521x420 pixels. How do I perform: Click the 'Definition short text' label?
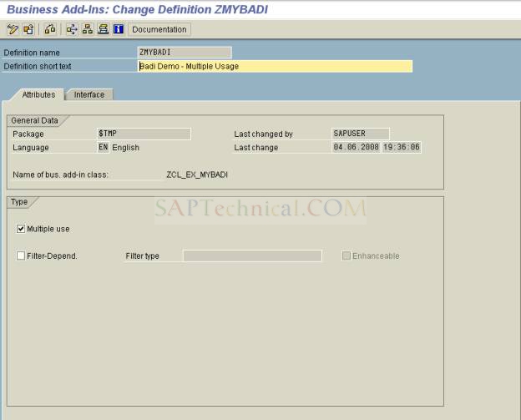(38, 67)
